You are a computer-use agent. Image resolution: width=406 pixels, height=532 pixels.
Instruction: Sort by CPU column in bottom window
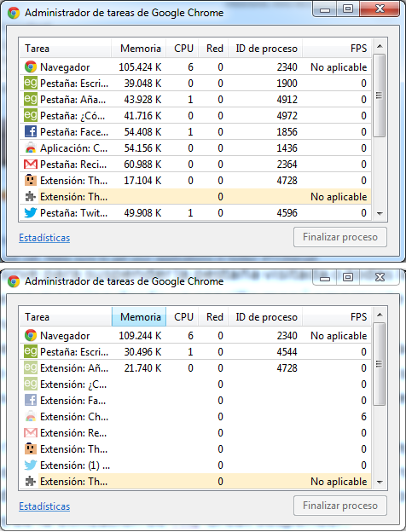[183, 317]
